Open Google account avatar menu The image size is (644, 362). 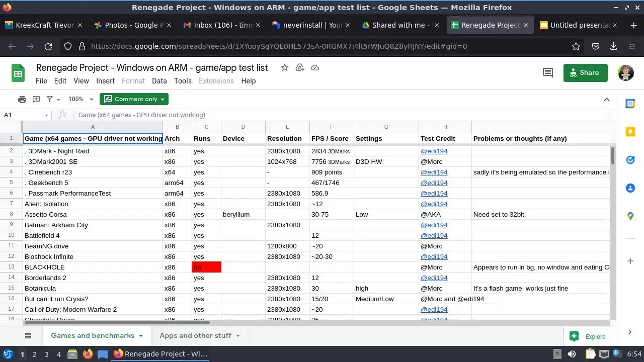[626, 73]
